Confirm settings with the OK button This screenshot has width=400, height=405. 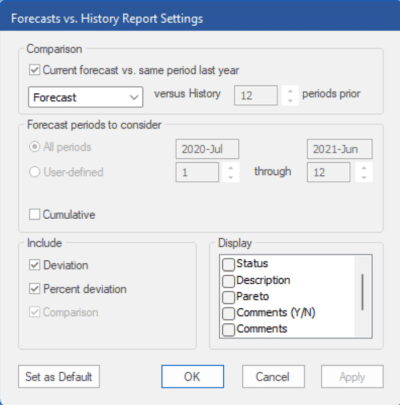click(x=192, y=377)
